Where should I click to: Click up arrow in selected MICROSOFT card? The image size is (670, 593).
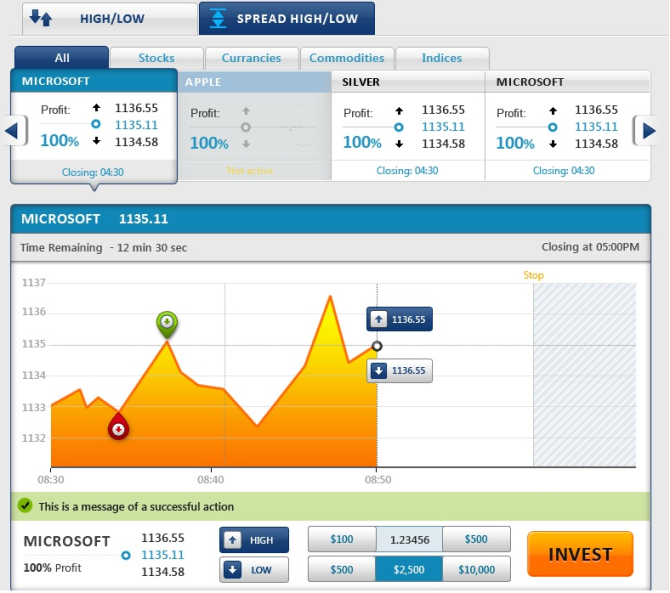pyautogui.click(x=97, y=108)
